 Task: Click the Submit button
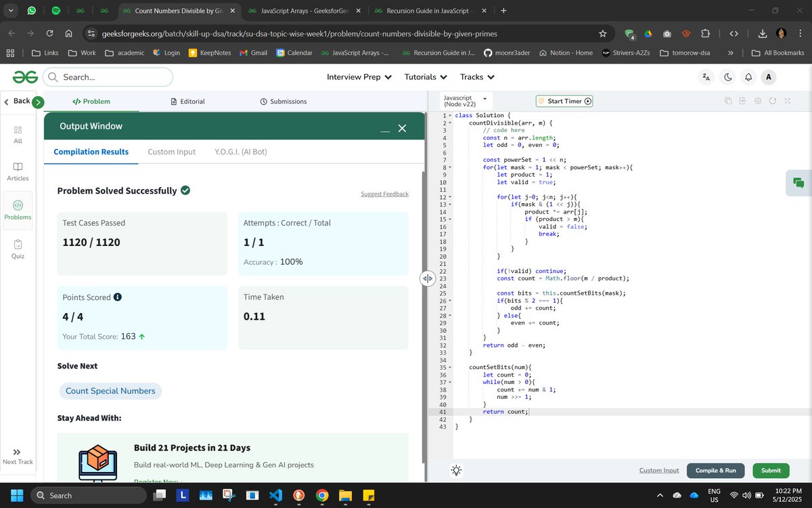click(x=771, y=471)
